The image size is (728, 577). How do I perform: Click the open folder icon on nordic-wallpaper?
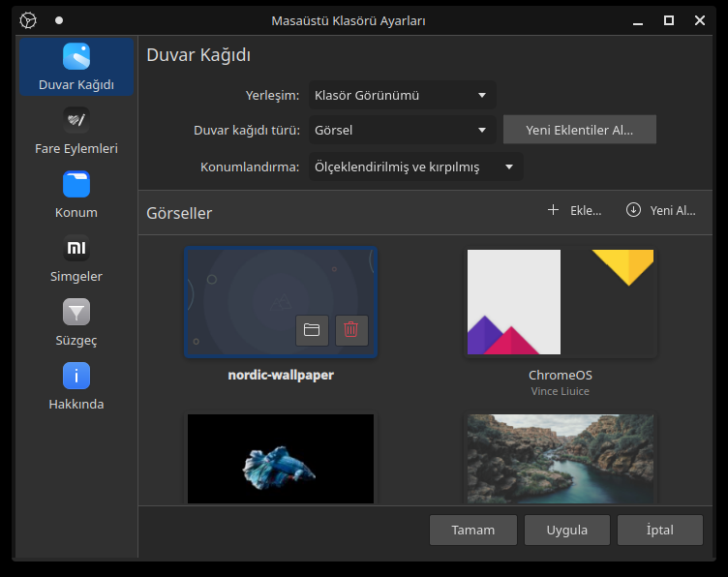312,330
